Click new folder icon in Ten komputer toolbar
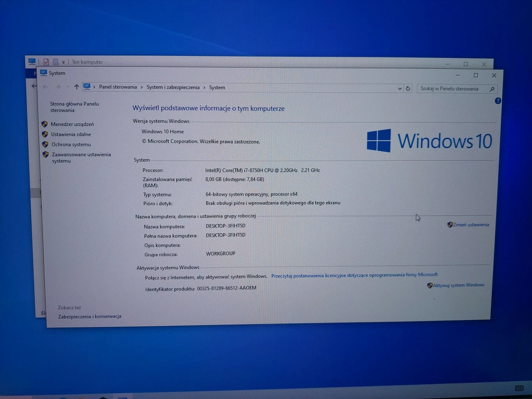 56,62
